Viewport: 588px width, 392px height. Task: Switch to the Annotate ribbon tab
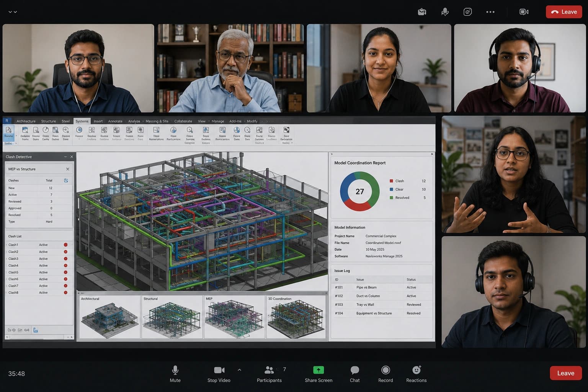tap(115, 121)
